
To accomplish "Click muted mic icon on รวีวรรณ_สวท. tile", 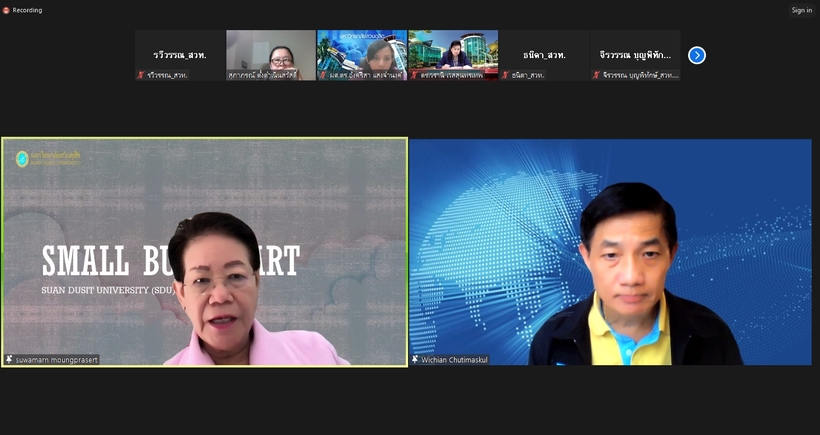I will click(141, 75).
